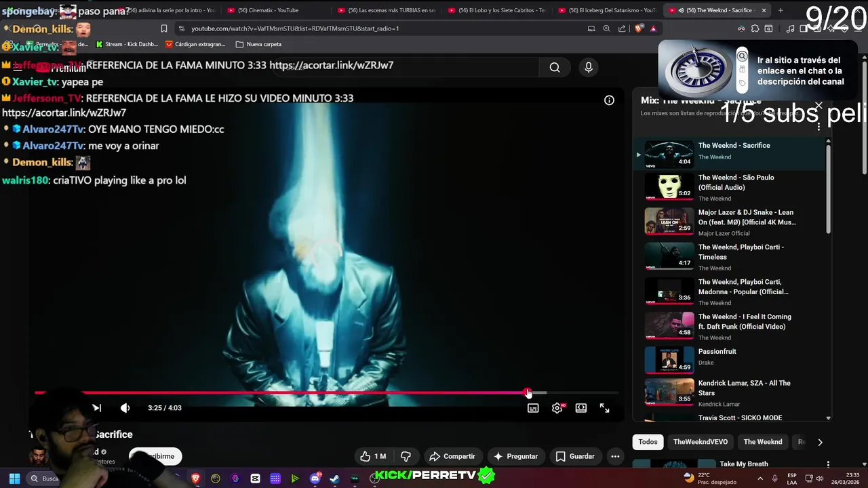Share page icon in address bar
The width and height of the screenshot is (868, 488).
tap(622, 28)
